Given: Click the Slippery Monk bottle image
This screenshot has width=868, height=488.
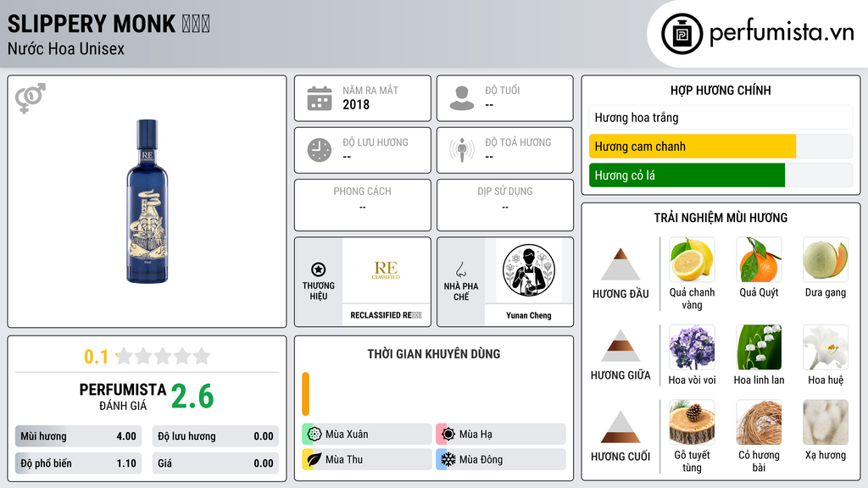Looking at the screenshot, I should click(147, 202).
